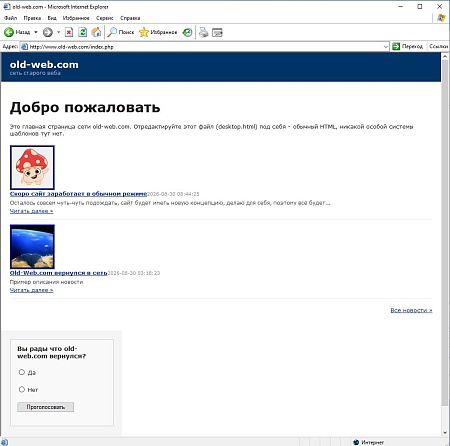Open the Избранное menu
450x446 pixels.
pyautogui.click(x=76, y=18)
